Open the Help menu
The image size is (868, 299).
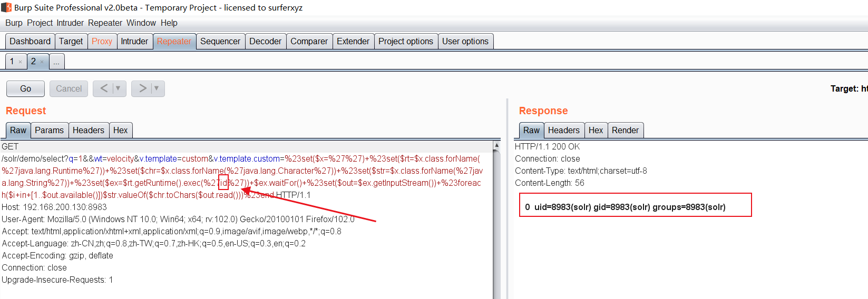click(169, 23)
